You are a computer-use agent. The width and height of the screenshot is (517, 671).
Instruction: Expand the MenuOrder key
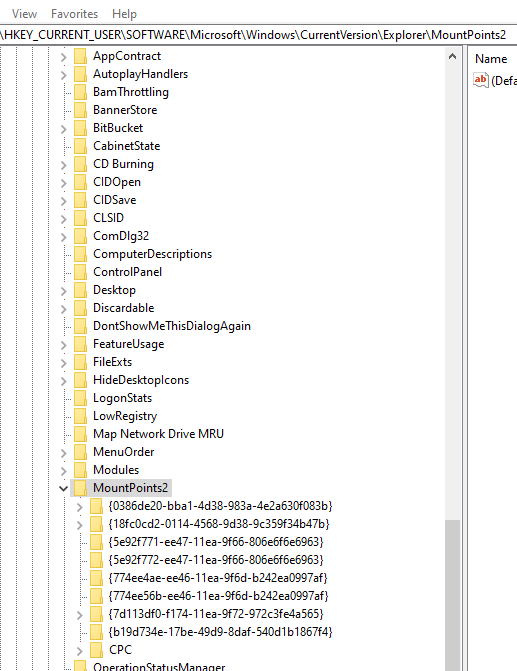click(63, 452)
